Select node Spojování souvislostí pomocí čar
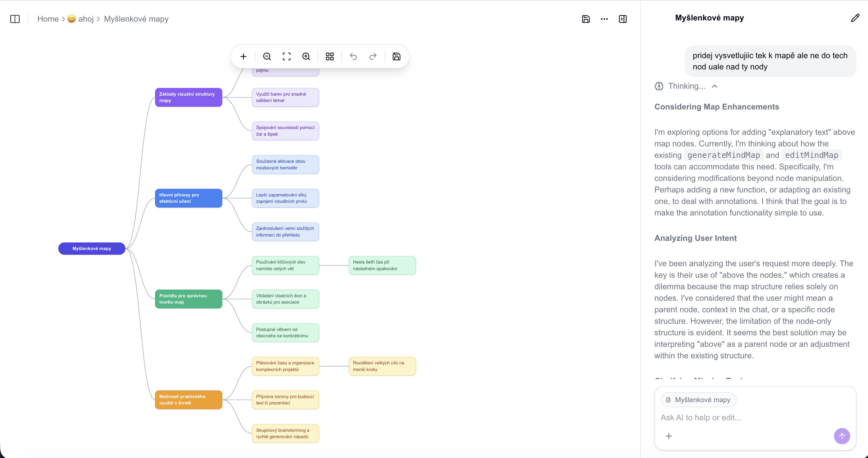 tap(285, 131)
